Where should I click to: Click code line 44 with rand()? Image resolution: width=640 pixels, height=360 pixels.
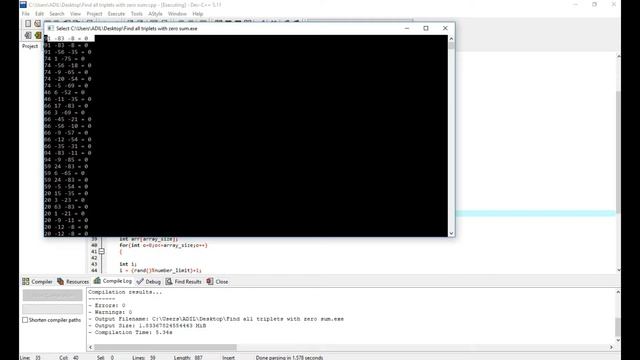[x=160, y=270]
